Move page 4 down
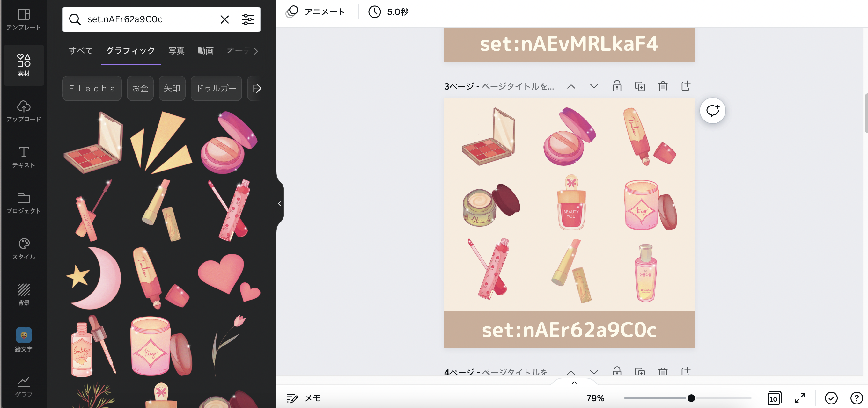The image size is (868, 408). 594,372
